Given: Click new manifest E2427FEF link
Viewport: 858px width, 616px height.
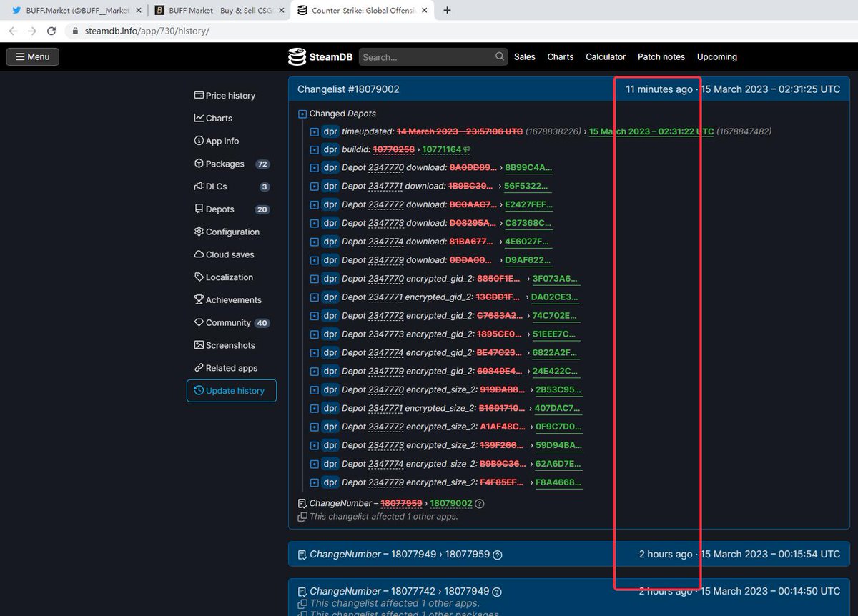Looking at the screenshot, I should pos(528,205).
